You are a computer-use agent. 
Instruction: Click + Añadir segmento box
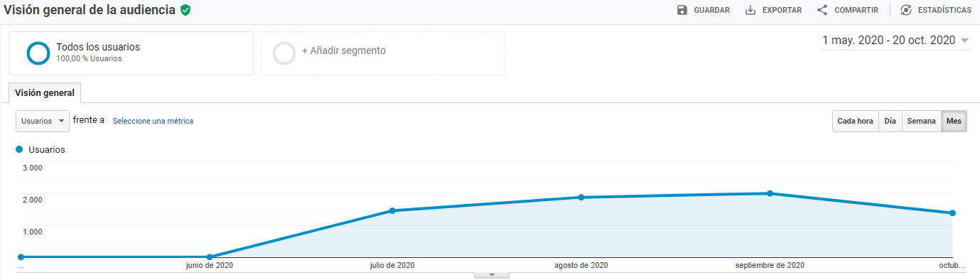point(383,53)
